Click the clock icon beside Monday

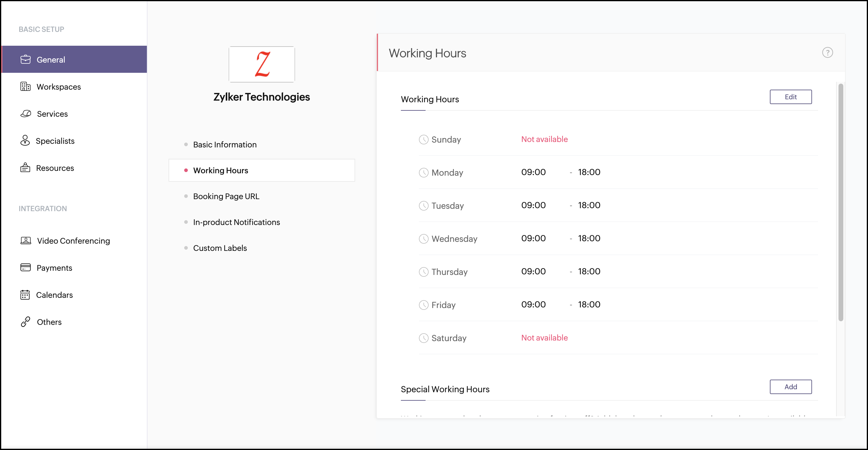(x=423, y=172)
